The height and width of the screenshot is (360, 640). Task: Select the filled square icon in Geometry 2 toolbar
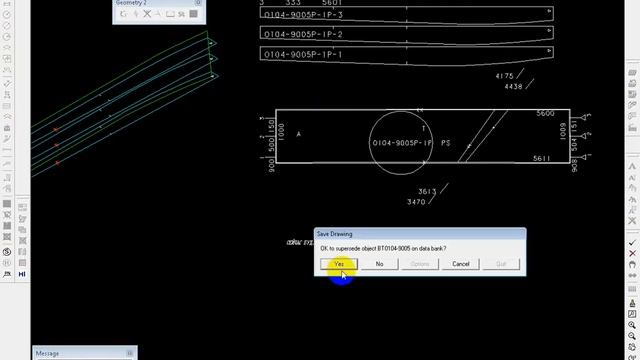(x=193, y=14)
